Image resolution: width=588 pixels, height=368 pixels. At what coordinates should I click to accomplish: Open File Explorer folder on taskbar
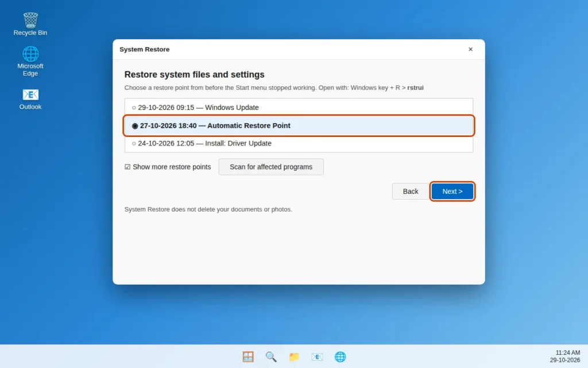pos(294,356)
